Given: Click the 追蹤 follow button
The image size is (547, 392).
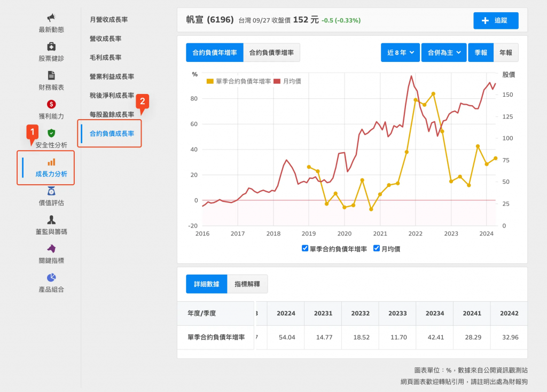Looking at the screenshot, I should click(495, 20).
